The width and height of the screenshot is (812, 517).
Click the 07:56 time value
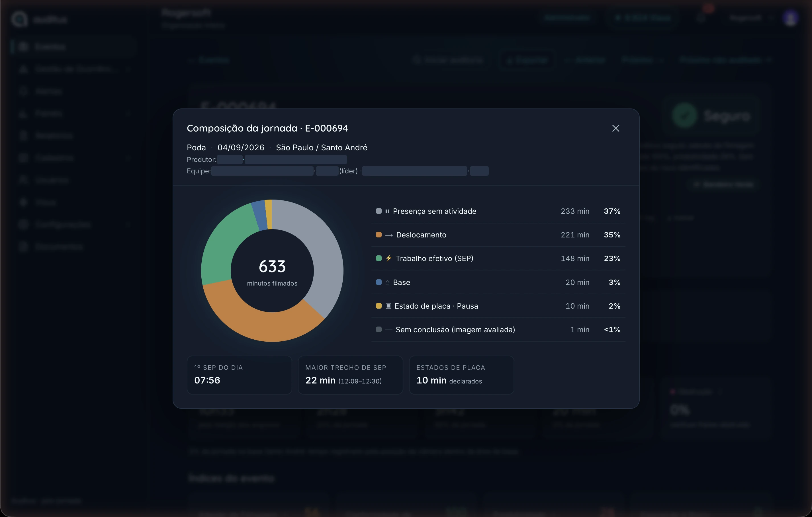click(207, 381)
